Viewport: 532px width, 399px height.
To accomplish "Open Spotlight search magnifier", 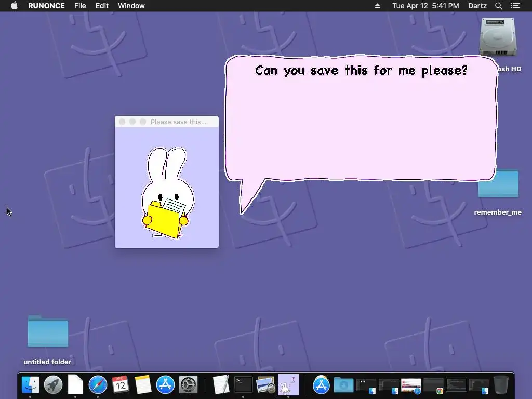I will tap(498, 6).
